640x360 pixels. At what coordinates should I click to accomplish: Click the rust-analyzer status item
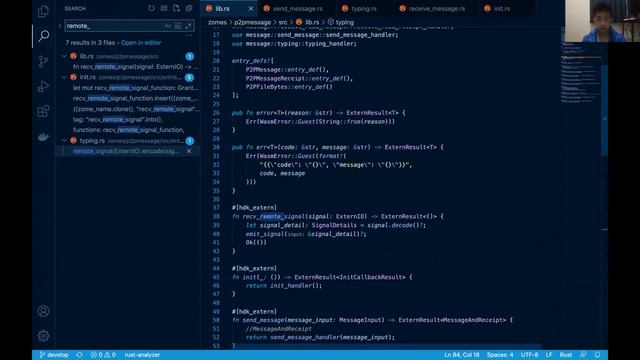142,355
